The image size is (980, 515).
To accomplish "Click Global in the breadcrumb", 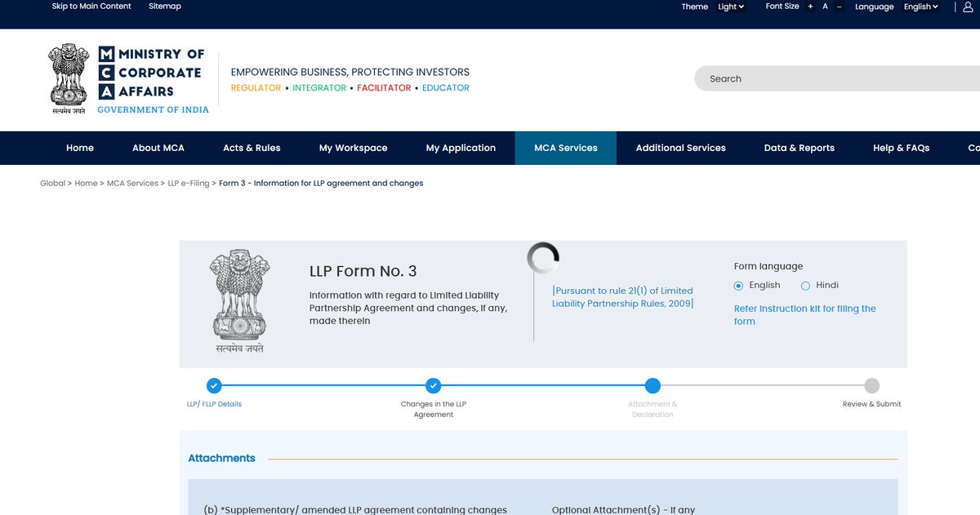I will click(x=52, y=184).
